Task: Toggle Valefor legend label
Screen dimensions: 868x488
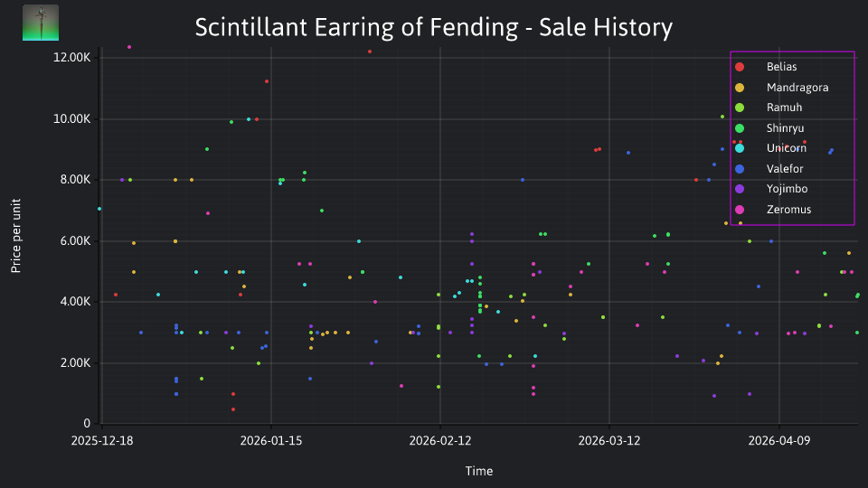Action: pos(785,169)
